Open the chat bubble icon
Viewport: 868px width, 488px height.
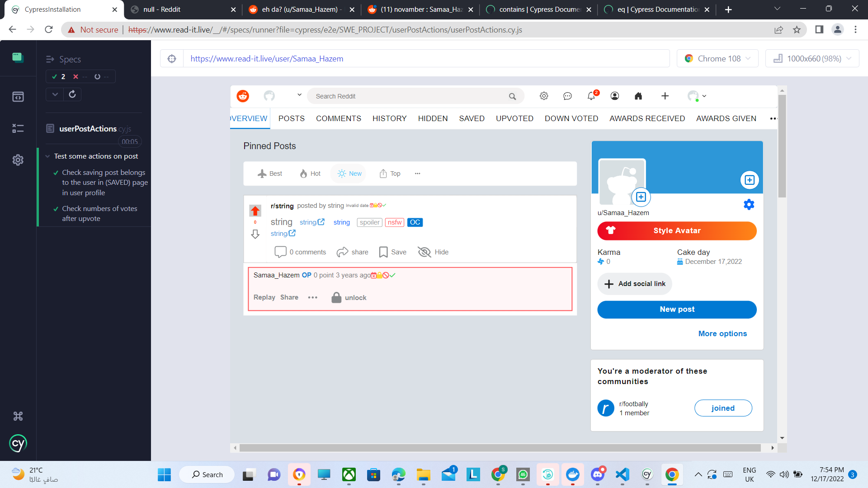tap(567, 96)
